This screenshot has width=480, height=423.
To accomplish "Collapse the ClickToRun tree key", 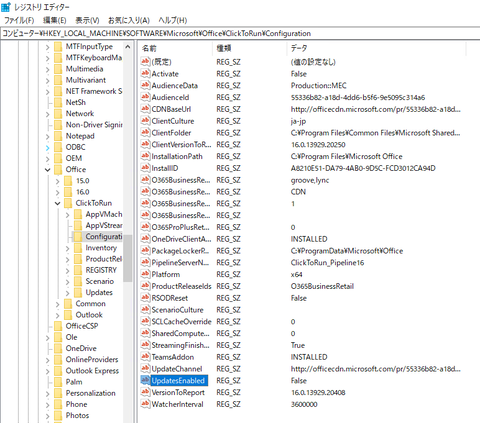I will (x=57, y=203).
